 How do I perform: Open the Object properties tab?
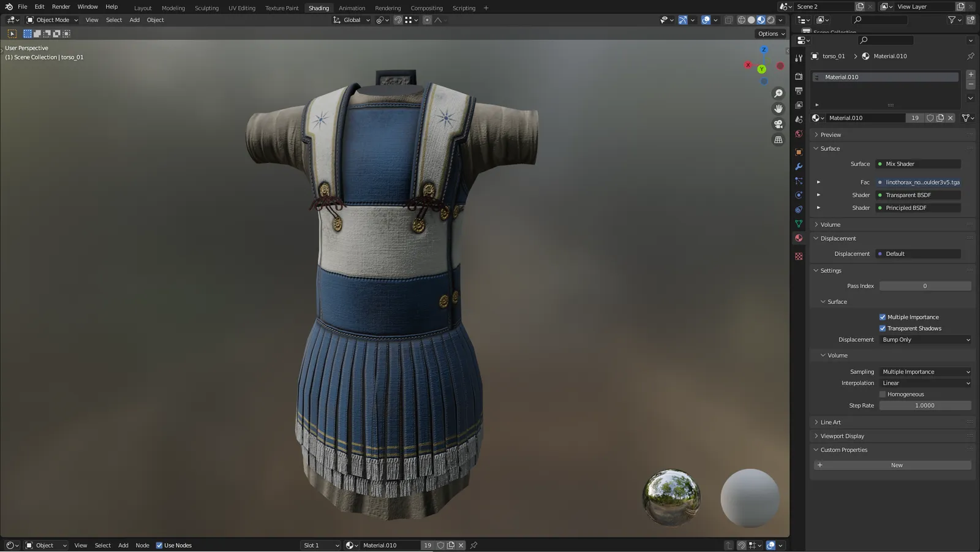(799, 152)
